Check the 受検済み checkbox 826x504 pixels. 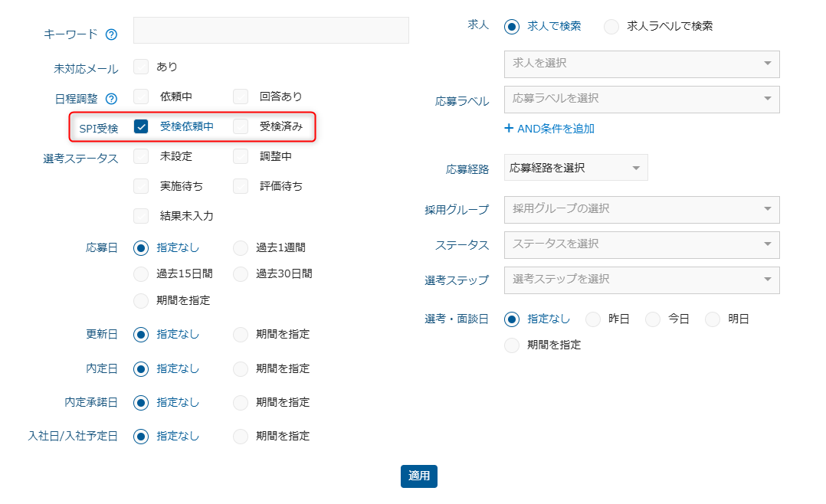coord(241,126)
